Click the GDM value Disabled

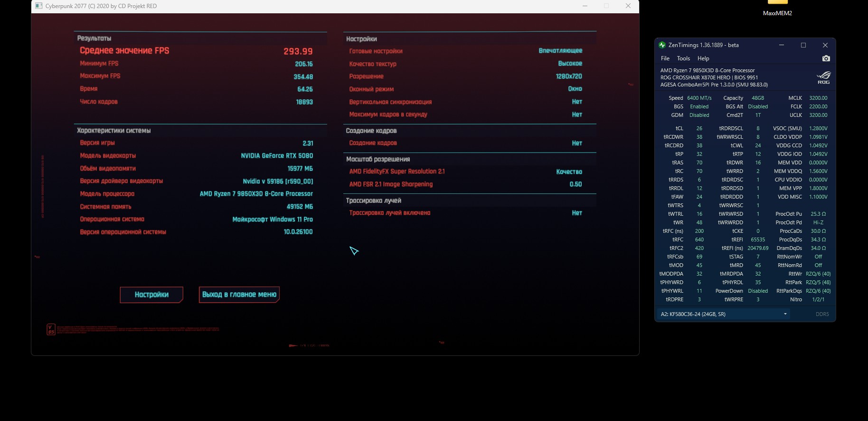pos(699,115)
